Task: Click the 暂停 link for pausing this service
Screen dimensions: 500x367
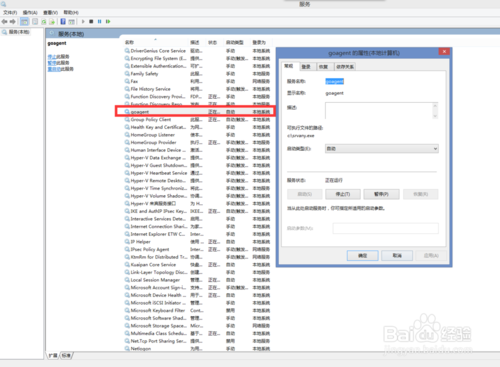Action: click(x=52, y=63)
